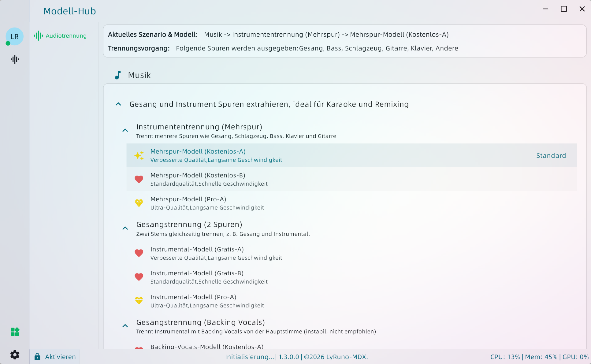Open the waveform icon in left sidebar
591x364 pixels.
[x=15, y=59]
